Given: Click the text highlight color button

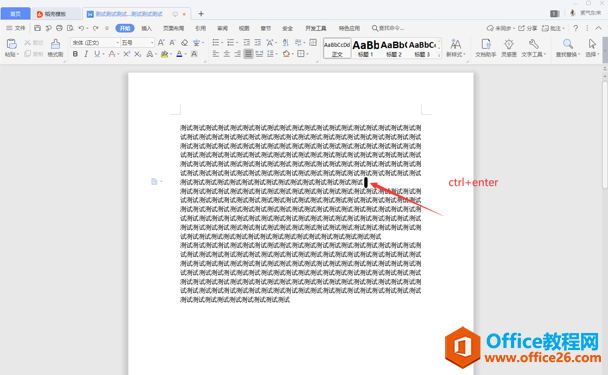Looking at the screenshot, I should pyautogui.click(x=164, y=54).
